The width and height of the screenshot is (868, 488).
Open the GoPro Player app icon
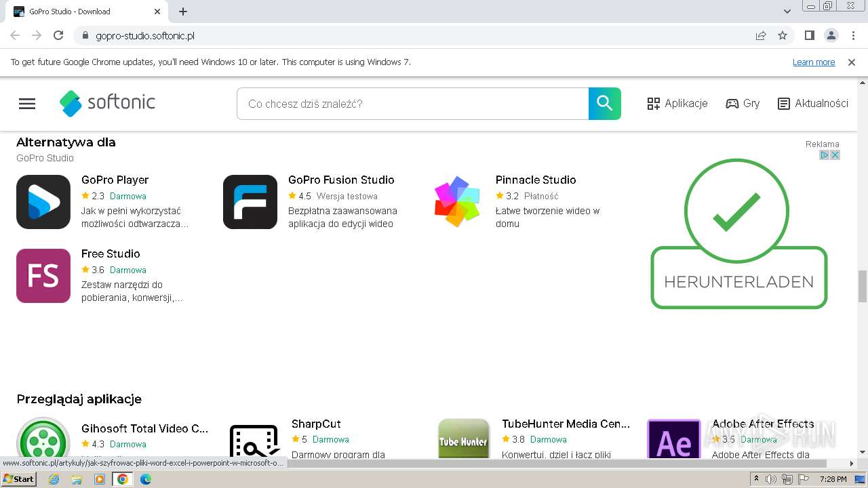[x=43, y=202]
